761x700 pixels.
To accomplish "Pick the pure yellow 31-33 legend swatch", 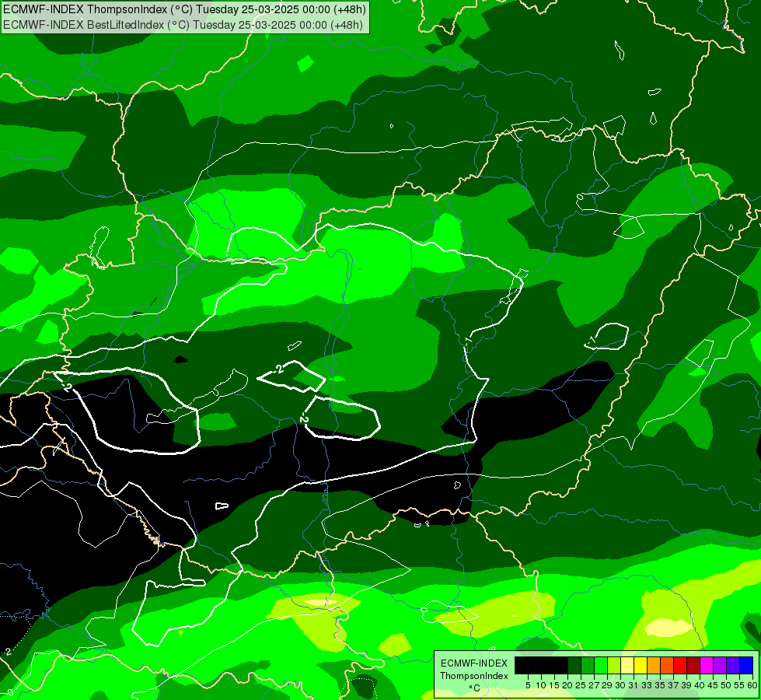I will [641, 665].
